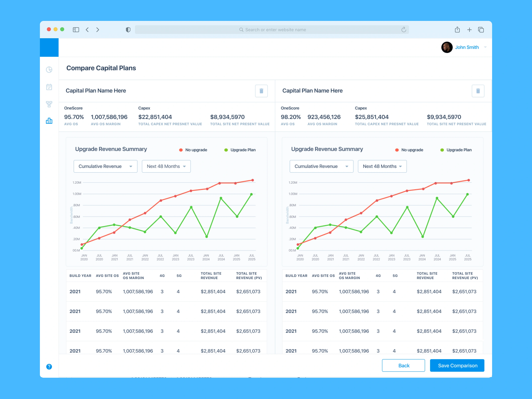Expand left chart Next 48 Months dropdown
The width and height of the screenshot is (532, 399).
pos(166,166)
